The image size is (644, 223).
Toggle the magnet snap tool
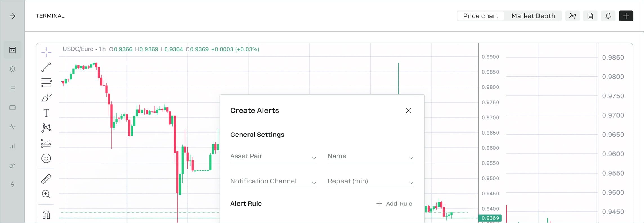click(46, 215)
